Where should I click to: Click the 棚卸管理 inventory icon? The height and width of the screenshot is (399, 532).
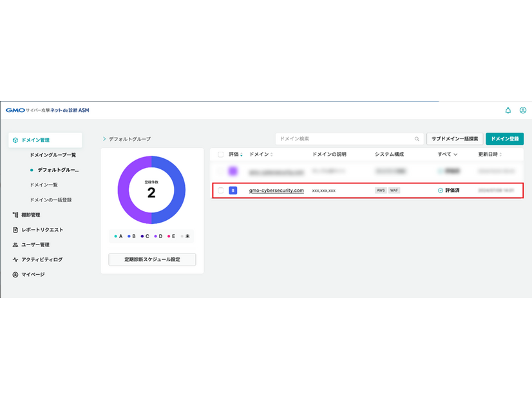click(x=15, y=213)
